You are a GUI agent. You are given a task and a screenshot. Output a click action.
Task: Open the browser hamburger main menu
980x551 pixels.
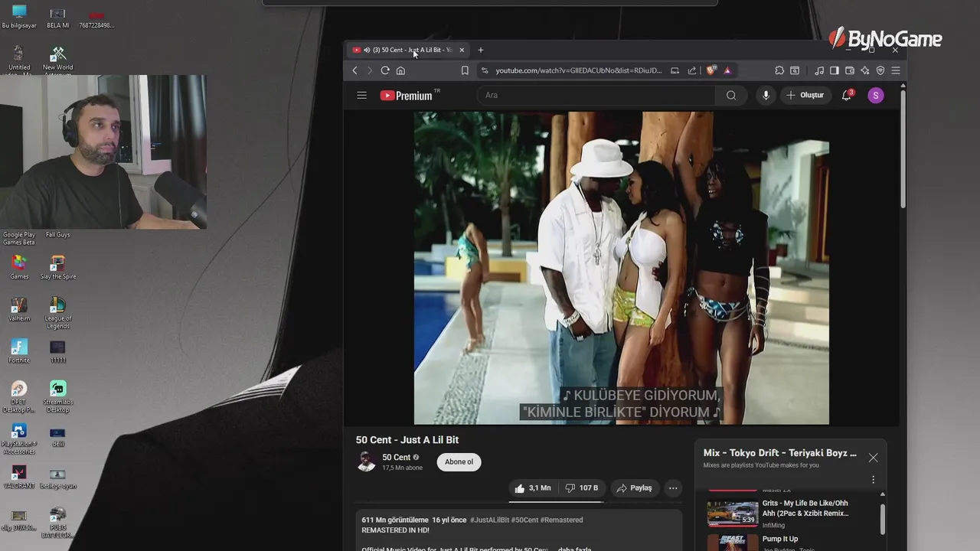click(896, 70)
